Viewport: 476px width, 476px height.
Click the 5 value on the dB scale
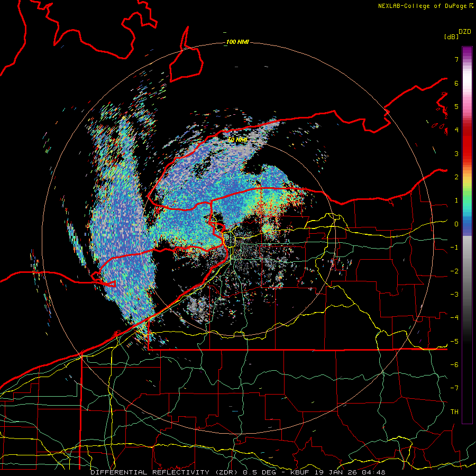click(x=456, y=106)
